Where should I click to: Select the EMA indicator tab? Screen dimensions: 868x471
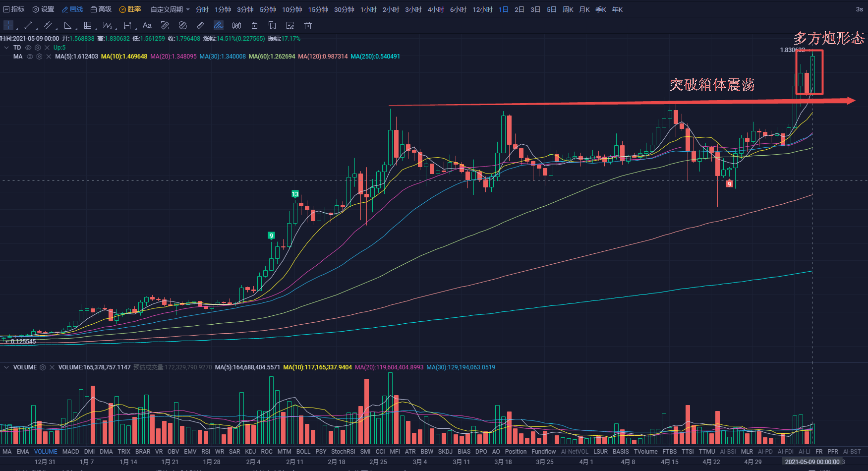coord(23,452)
